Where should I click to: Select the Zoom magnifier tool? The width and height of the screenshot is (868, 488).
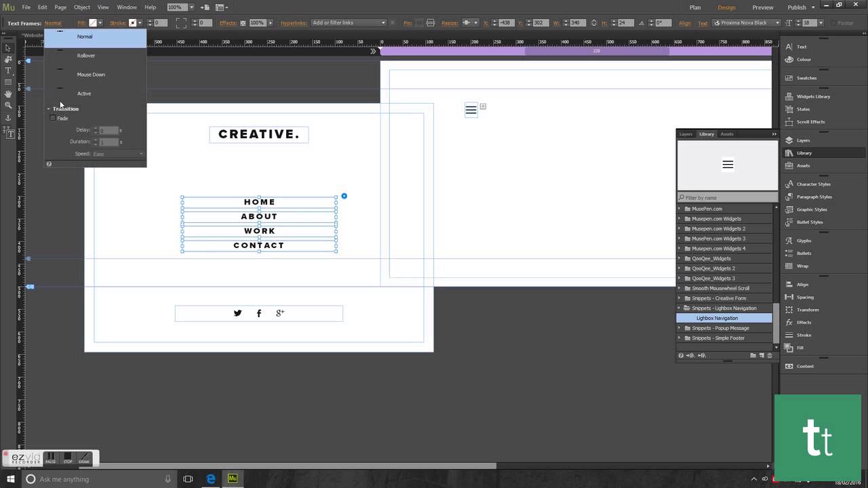click(x=8, y=105)
